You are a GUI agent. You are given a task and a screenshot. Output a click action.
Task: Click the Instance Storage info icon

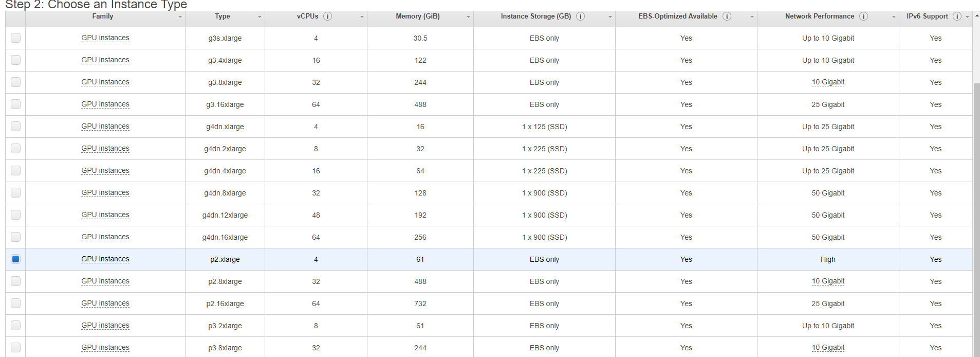pyautogui.click(x=580, y=16)
